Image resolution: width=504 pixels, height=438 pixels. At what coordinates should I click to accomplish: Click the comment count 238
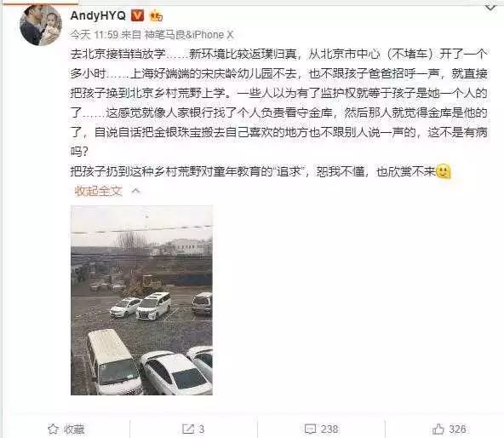coord(329,429)
